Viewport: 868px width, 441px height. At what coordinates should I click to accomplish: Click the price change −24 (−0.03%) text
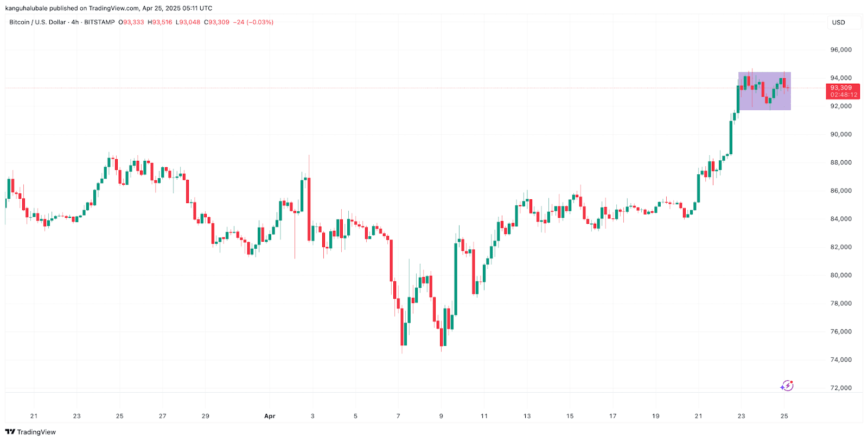pos(253,22)
